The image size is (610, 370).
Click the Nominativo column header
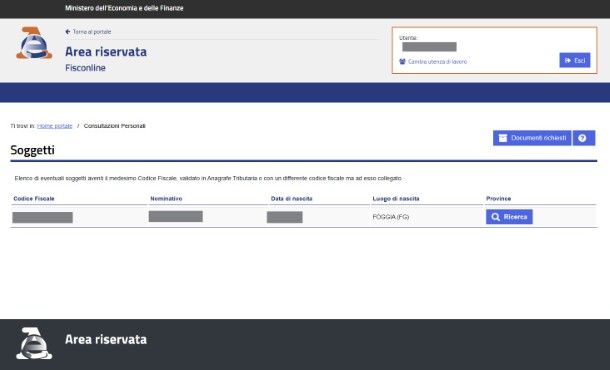tap(166, 198)
